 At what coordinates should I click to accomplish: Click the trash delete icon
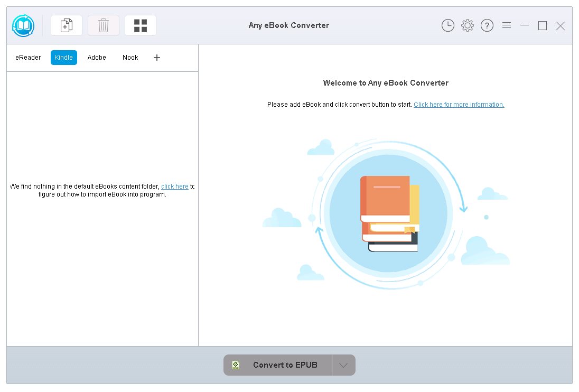[104, 25]
